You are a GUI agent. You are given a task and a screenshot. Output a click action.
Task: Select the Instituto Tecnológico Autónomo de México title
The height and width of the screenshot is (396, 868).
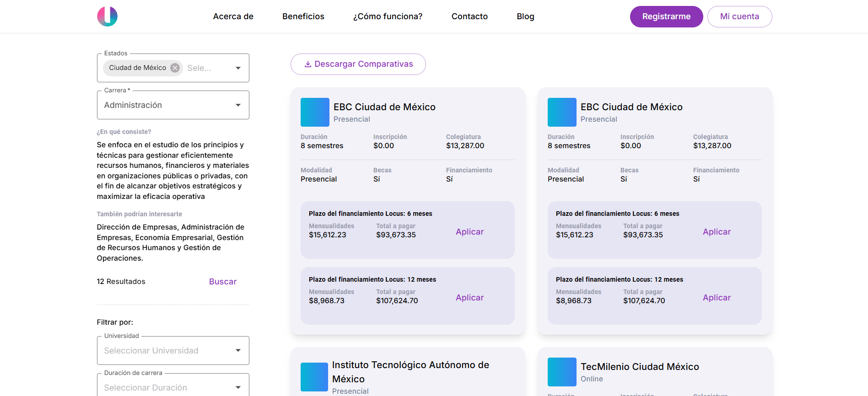pyautogui.click(x=410, y=372)
